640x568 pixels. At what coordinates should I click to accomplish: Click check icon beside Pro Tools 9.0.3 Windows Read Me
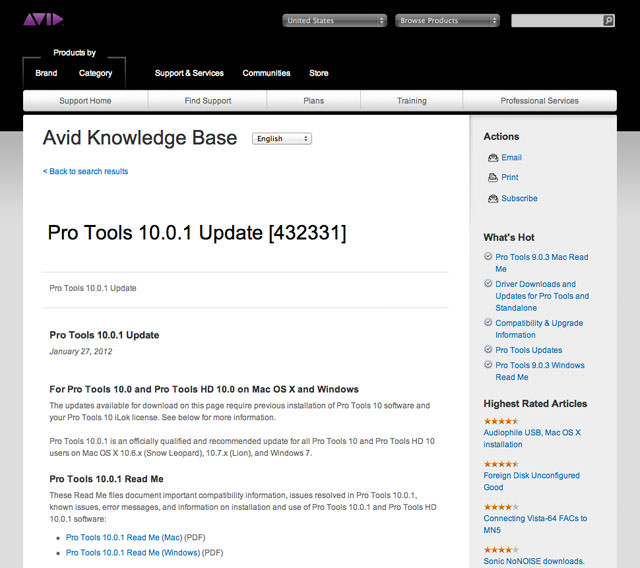[488, 364]
